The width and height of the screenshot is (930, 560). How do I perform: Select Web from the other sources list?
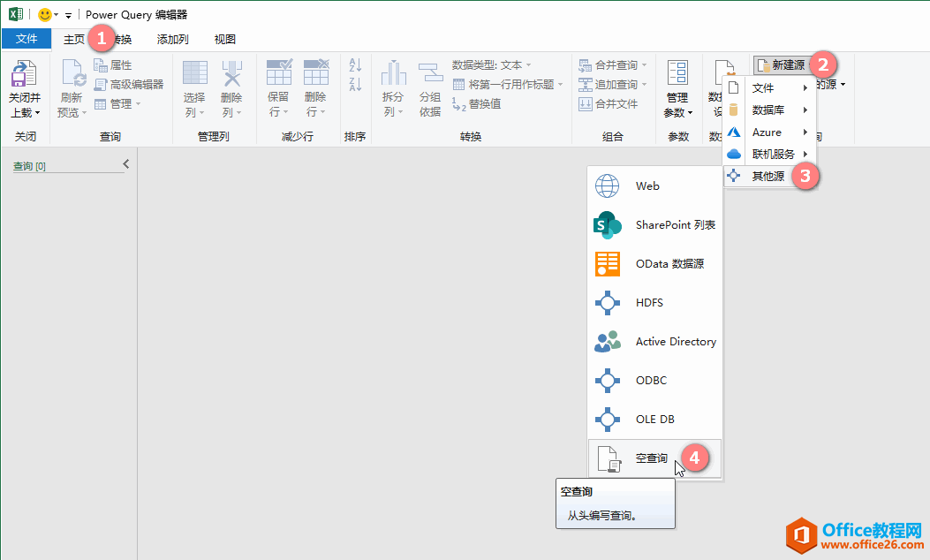click(654, 185)
